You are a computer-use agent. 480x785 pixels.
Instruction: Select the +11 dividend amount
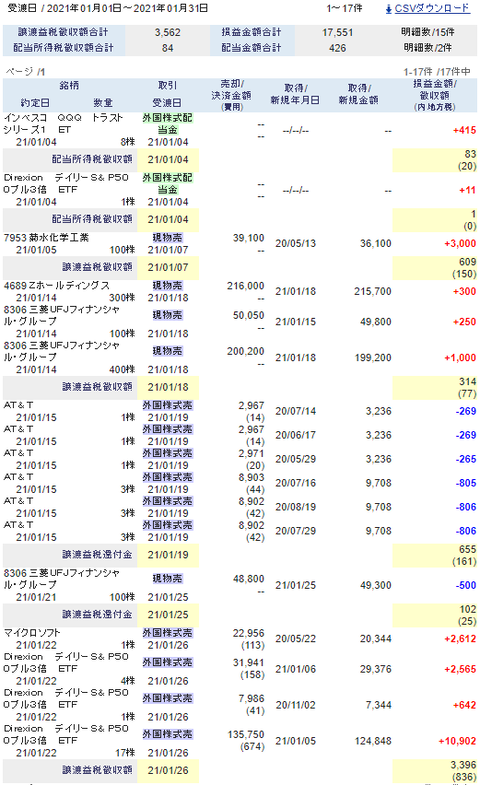coord(467,190)
